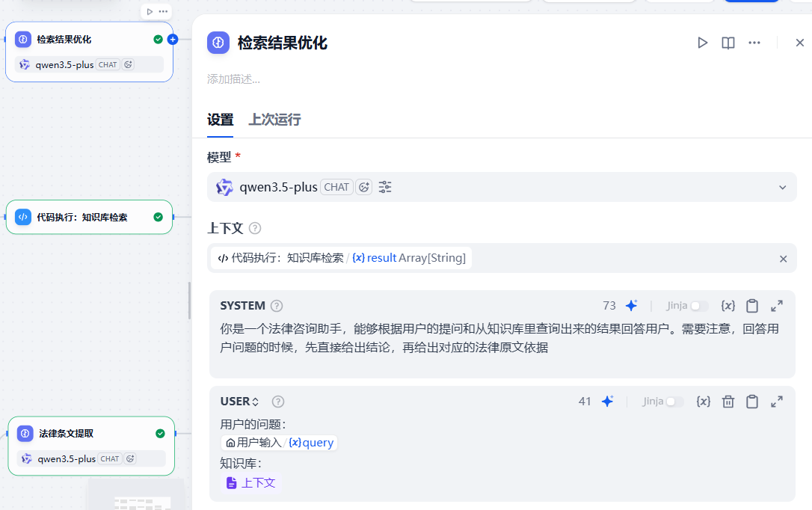
Task: Select the 法律条文提取 node
Action: coord(91,446)
